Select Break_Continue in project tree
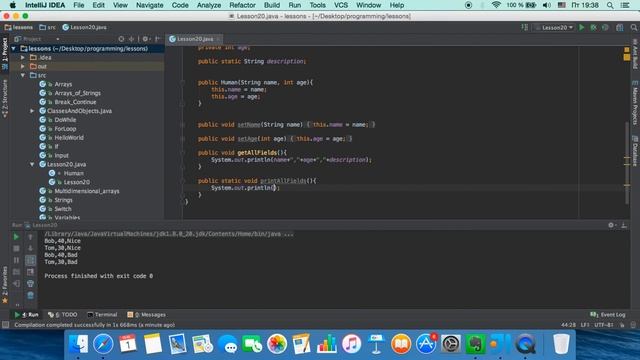640x360 pixels. tap(76, 102)
